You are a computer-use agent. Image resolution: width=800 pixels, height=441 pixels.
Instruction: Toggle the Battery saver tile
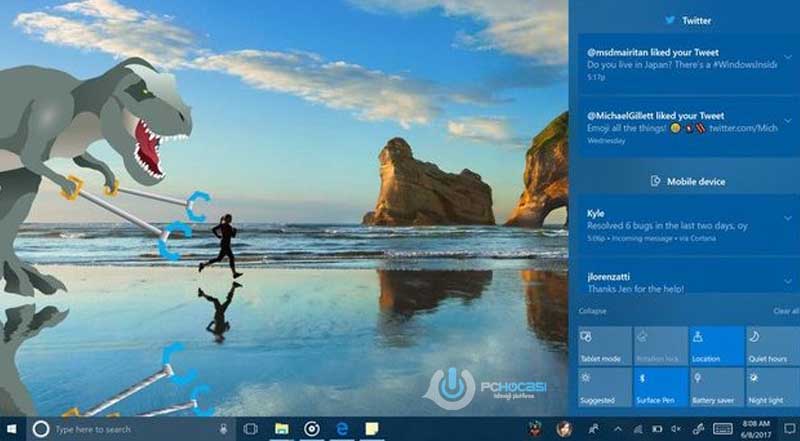[x=716, y=388]
